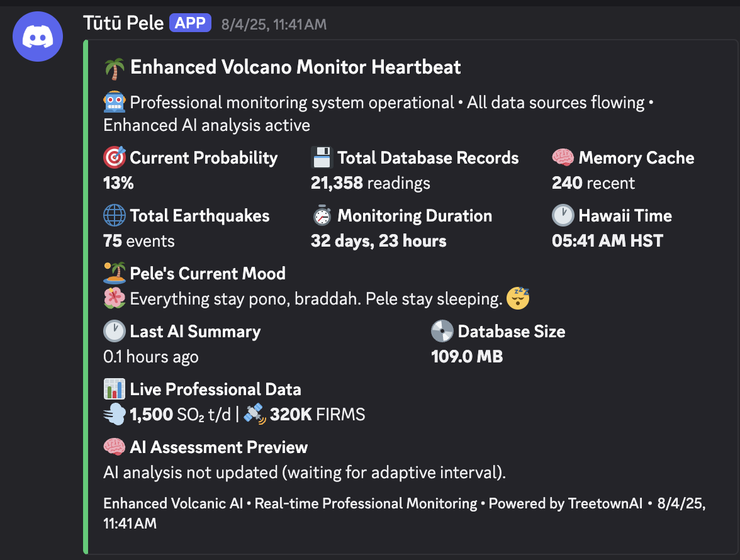Click the Enhanced Volcano Monitor Heartbeat title

pyautogui.click(x=295, y=67)
